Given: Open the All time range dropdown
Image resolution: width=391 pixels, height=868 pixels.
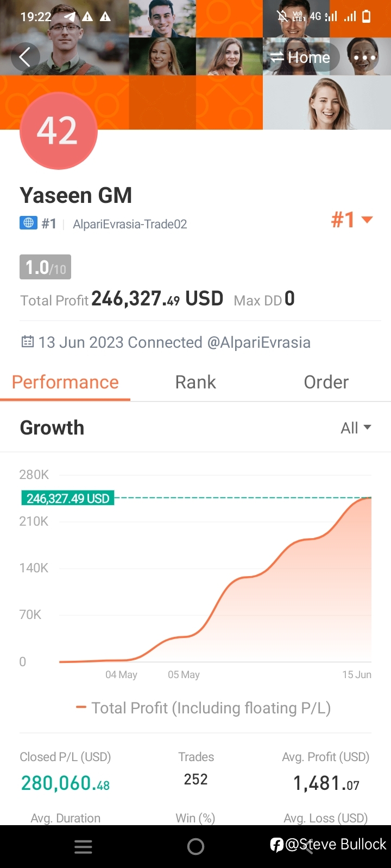Looking at the screenshot, I should pos(356,428).
